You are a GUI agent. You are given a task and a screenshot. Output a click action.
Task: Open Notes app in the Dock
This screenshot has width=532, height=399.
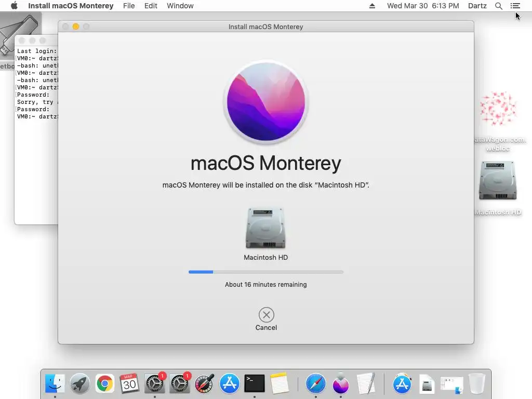point(280,384)
